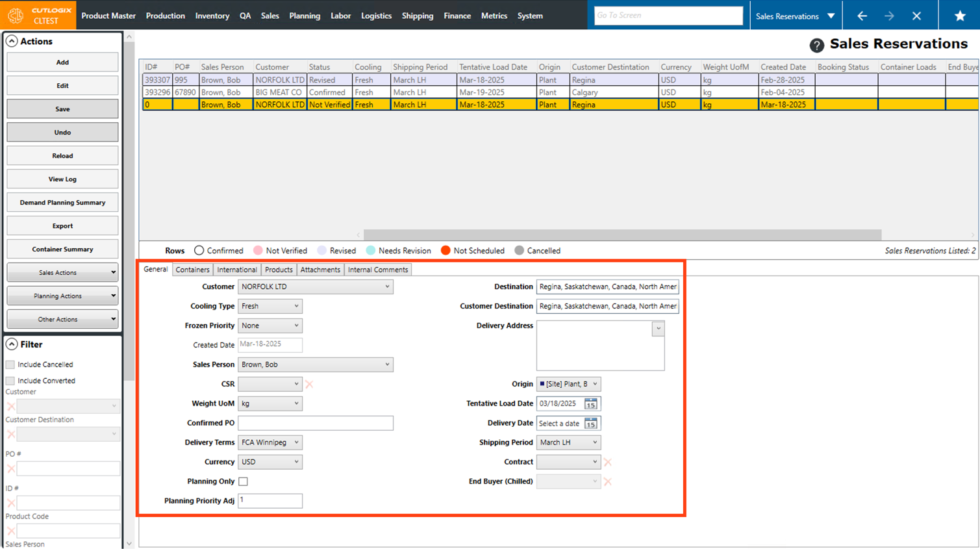Open Delivery Date calendar picker
Screen dimensions: 980x549
pos(590,423)
